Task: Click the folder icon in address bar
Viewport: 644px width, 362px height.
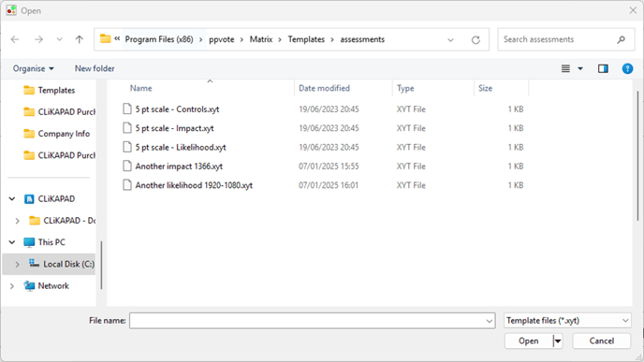Action: pyautogui.click(x=105, y=38)
